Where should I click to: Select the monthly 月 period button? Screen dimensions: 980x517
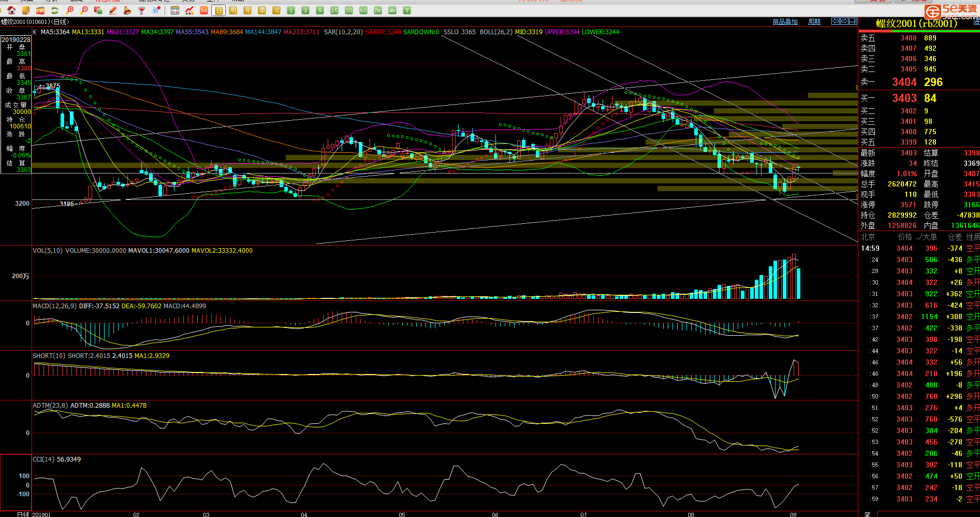tap(247, 10)
